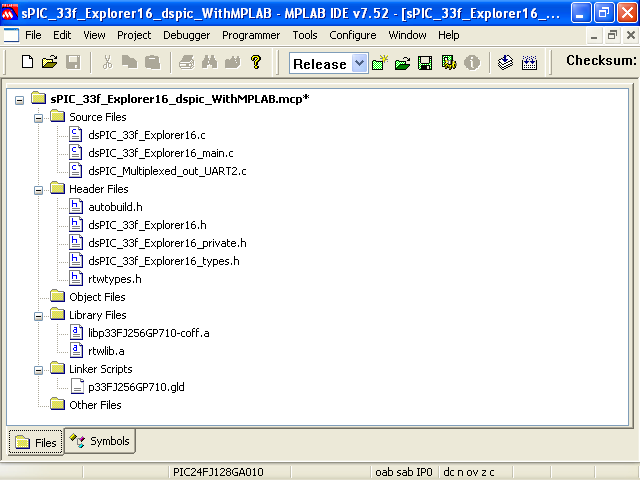Open the Help menu
640x480 pixels.
coord(449,36)
